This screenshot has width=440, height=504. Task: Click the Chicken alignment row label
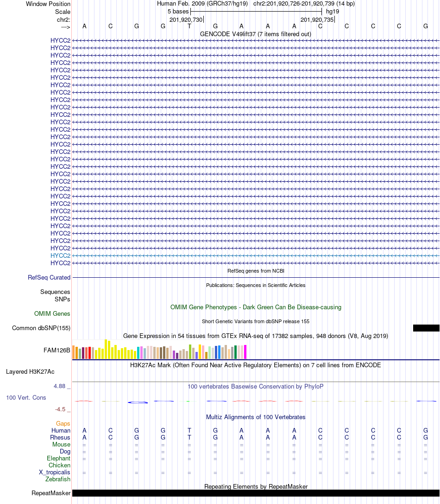coord(59,466)
